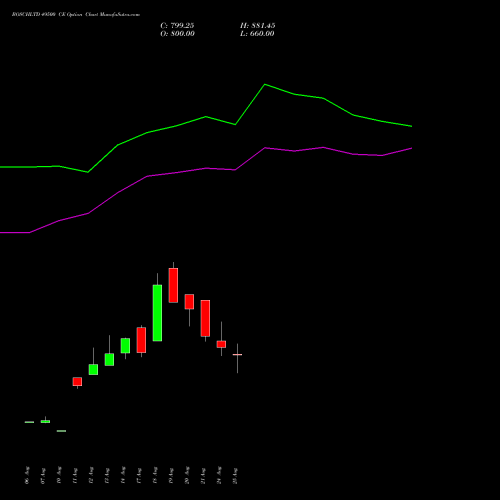Click the high price value H: 881.45
The width and height of the screenshot is (500, 500).
click(x=258, y=26)
